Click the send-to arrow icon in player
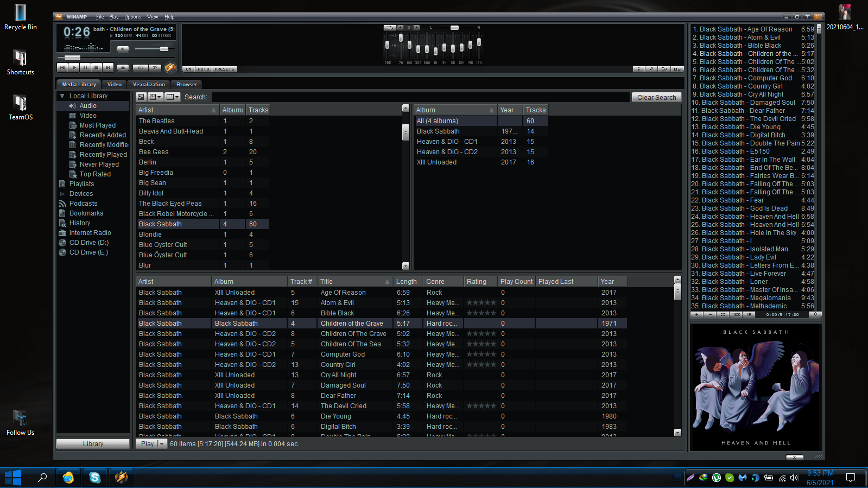The width and height of the screenshot is (868, 488). point(664,69)
